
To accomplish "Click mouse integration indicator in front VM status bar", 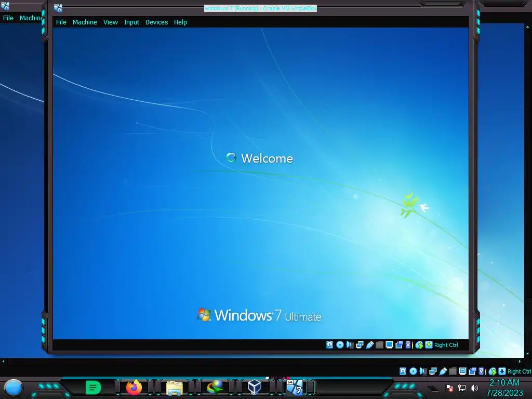I will [x=419, y=345].
